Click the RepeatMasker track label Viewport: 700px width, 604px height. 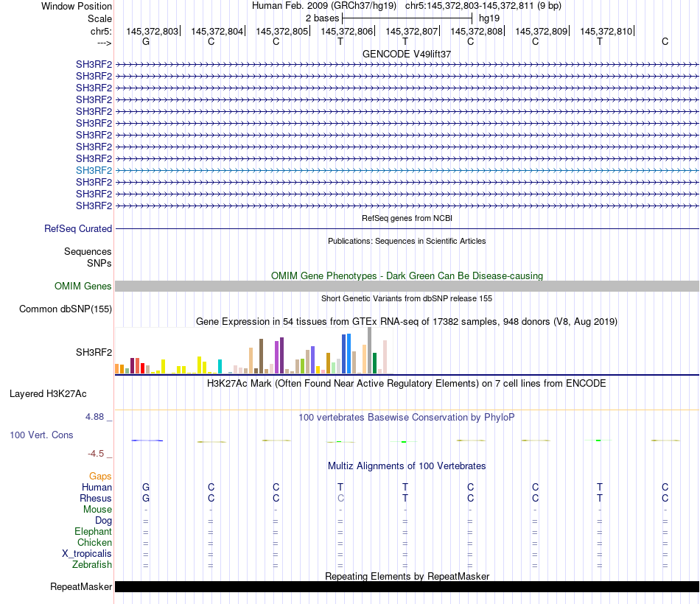coord(81,586)
